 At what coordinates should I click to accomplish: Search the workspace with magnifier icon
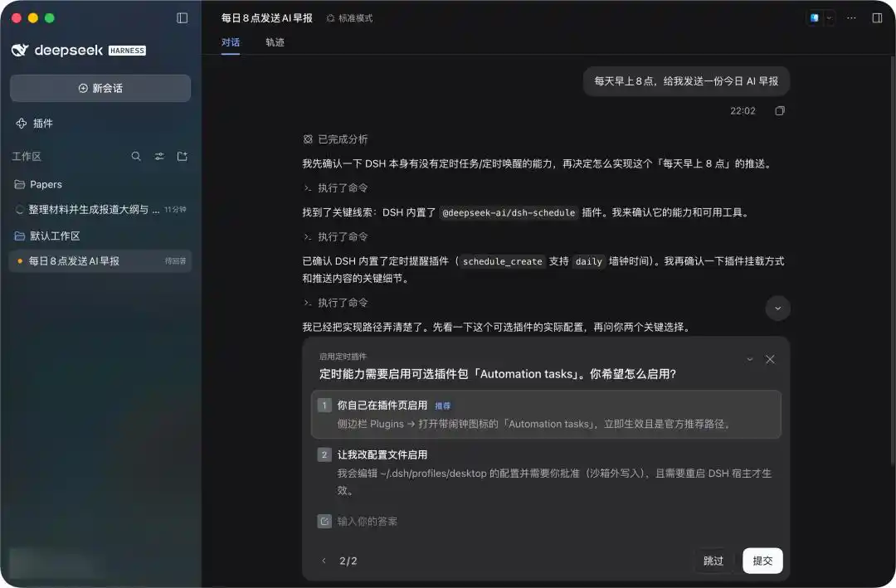pyautogui.click(x=136, y=156)
